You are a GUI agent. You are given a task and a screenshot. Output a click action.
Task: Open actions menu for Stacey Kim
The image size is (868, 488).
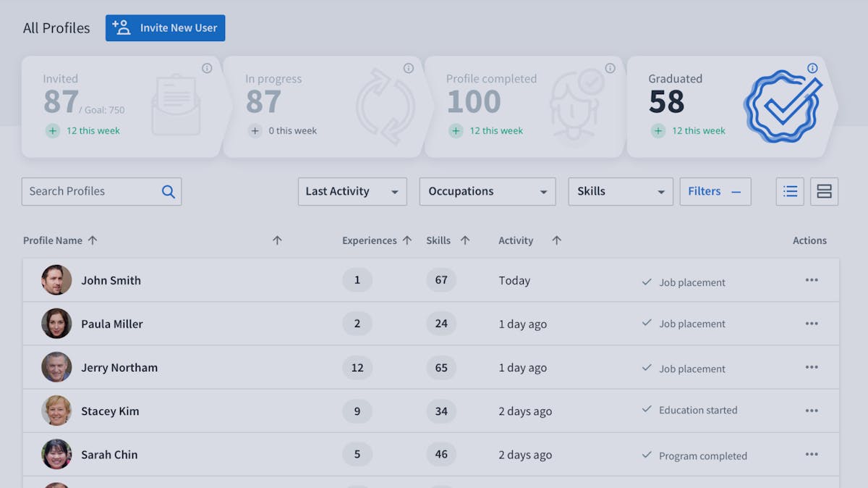[812, 411]
